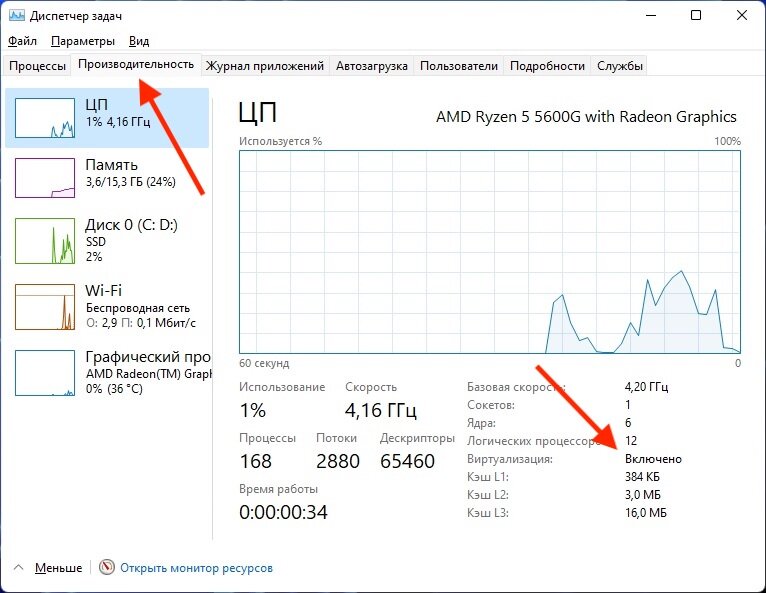Click the Использование value 1%

[x=253, y=410]
